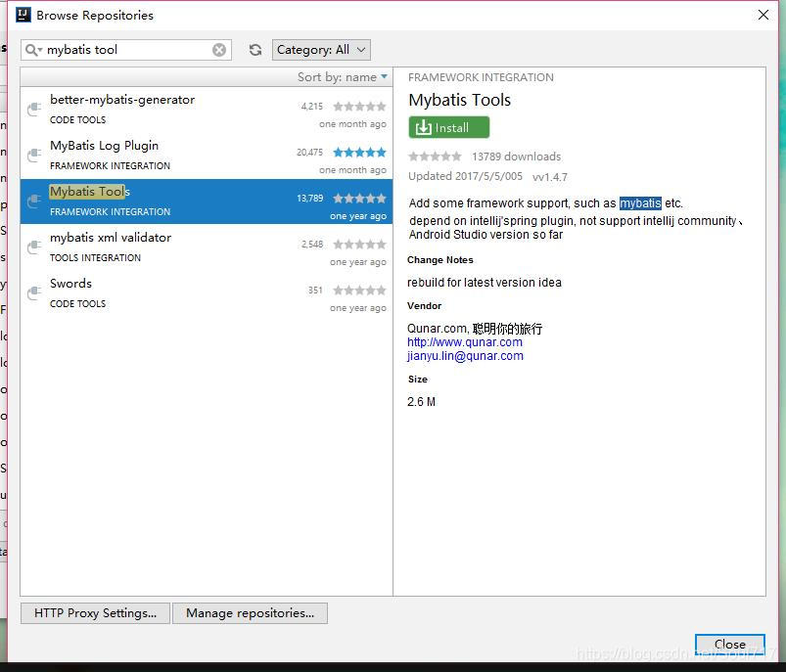786x672 pixels.
Task: Click the star rating of better-mybatis-generator
Action: (359, 107)
